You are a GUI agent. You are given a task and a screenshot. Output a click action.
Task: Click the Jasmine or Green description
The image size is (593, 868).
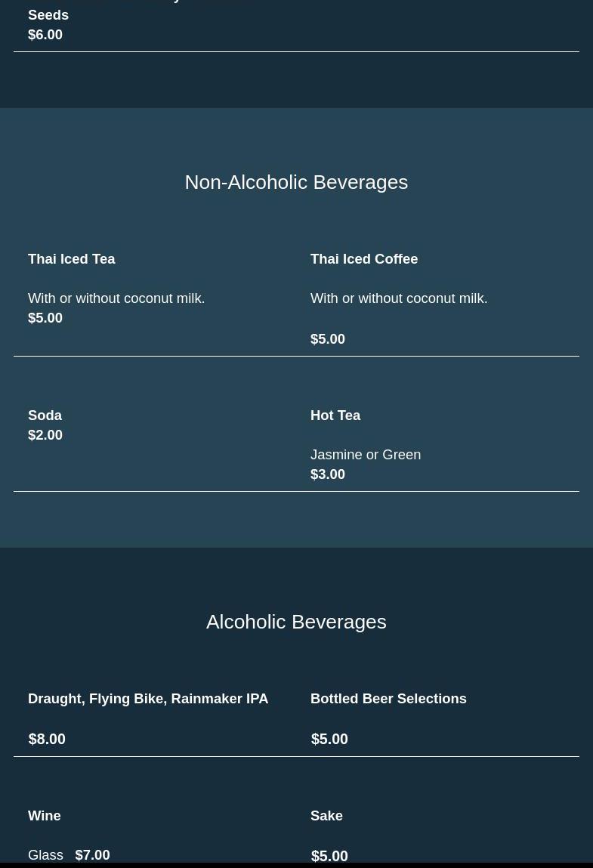[366, 455]
